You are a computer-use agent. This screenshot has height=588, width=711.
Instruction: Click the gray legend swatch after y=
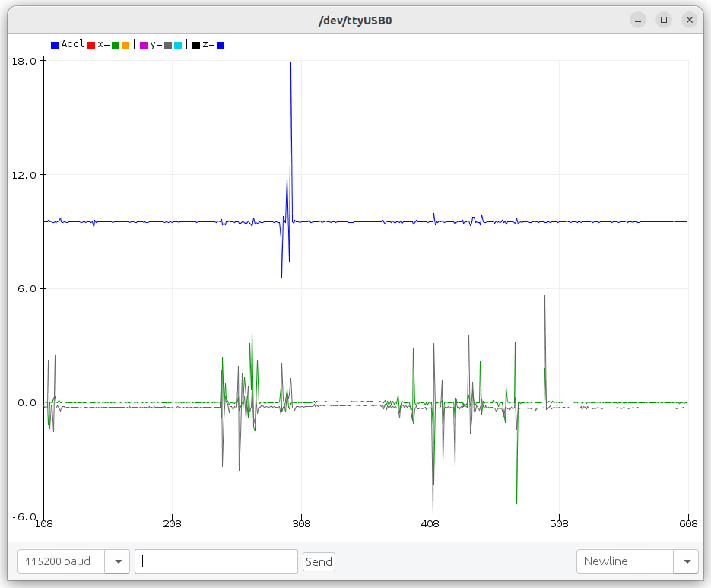click(168, 46)
